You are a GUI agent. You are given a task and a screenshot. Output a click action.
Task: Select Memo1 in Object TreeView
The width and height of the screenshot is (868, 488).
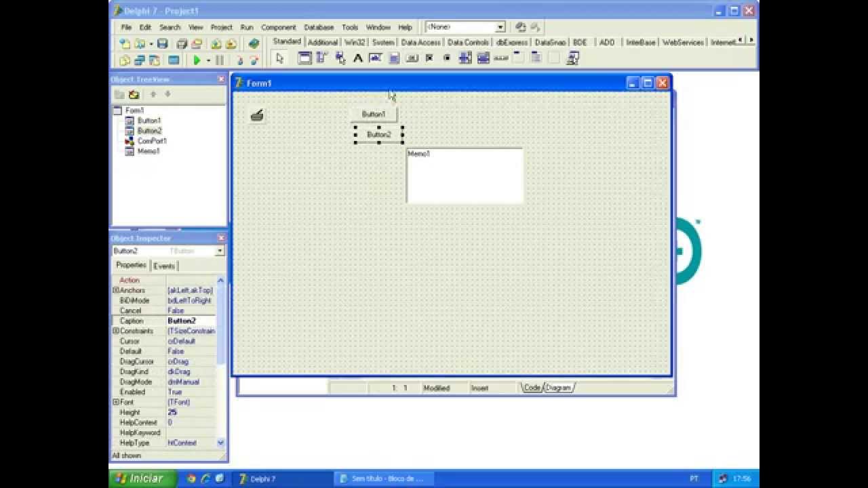tap(149, 151)
